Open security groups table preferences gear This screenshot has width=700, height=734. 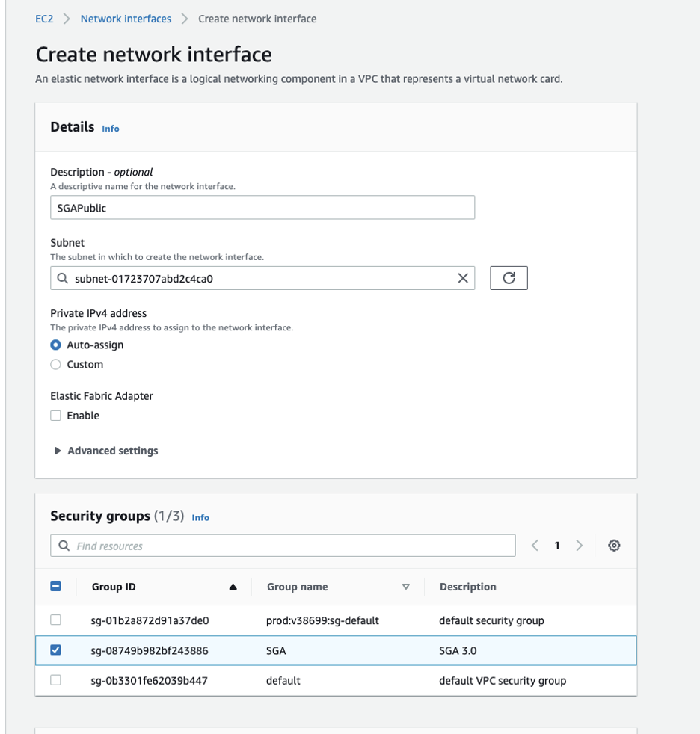coord(613,546)
